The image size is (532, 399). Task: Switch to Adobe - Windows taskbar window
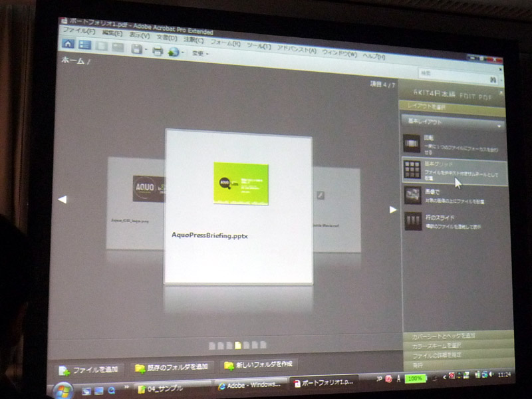250,385
